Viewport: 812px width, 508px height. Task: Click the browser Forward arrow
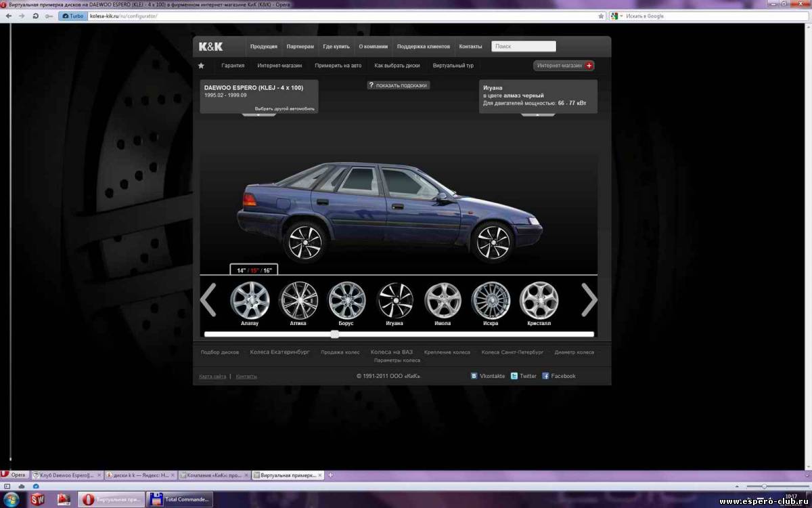tap(22, 16)
